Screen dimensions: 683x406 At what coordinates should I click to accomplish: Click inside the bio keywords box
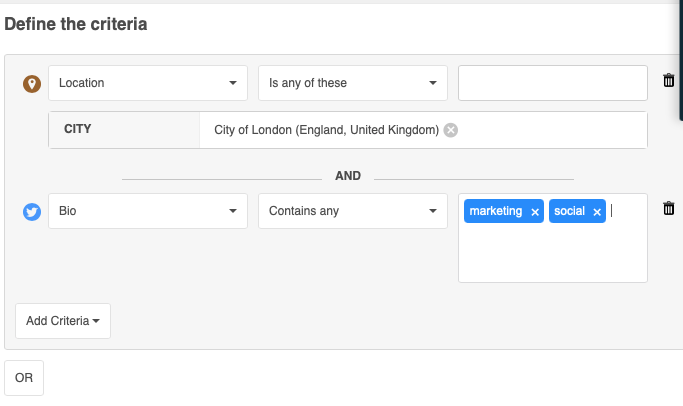[x=553, y=255]
